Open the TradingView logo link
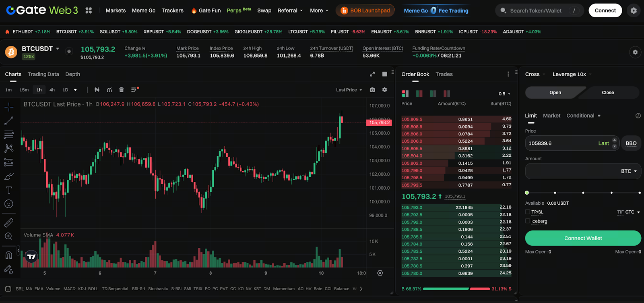This screenshot has width=644, height=303. [x=31, y=256]
